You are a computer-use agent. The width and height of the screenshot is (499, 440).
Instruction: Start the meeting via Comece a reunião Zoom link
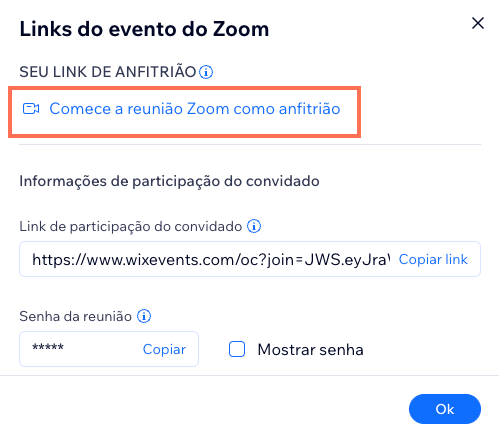click(195, 109)
